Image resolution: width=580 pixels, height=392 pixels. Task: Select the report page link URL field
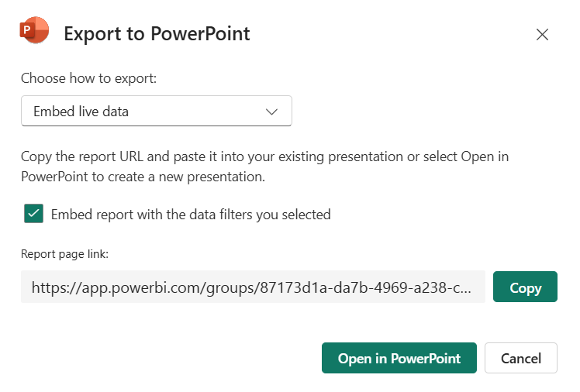click(252, 287)
